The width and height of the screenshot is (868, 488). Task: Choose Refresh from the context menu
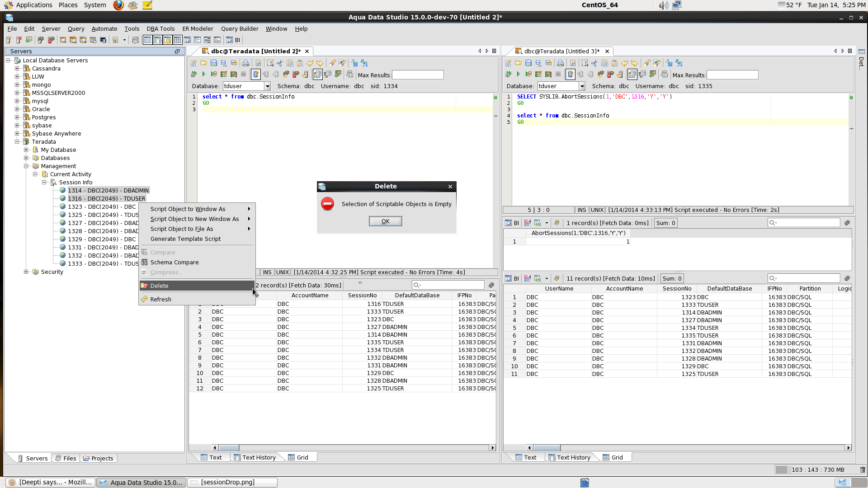[197, 299]
